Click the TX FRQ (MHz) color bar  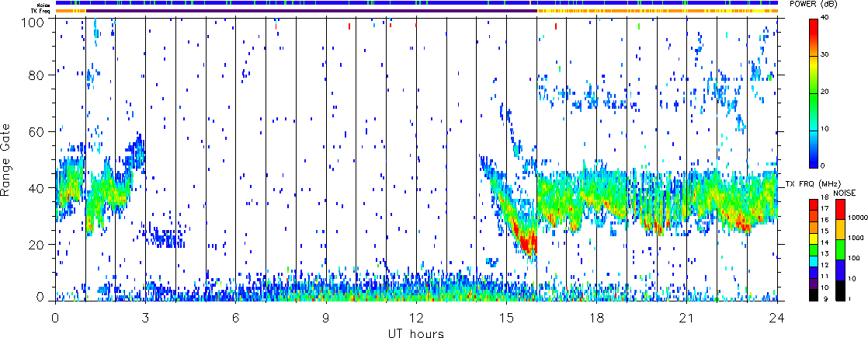(814, 249)
